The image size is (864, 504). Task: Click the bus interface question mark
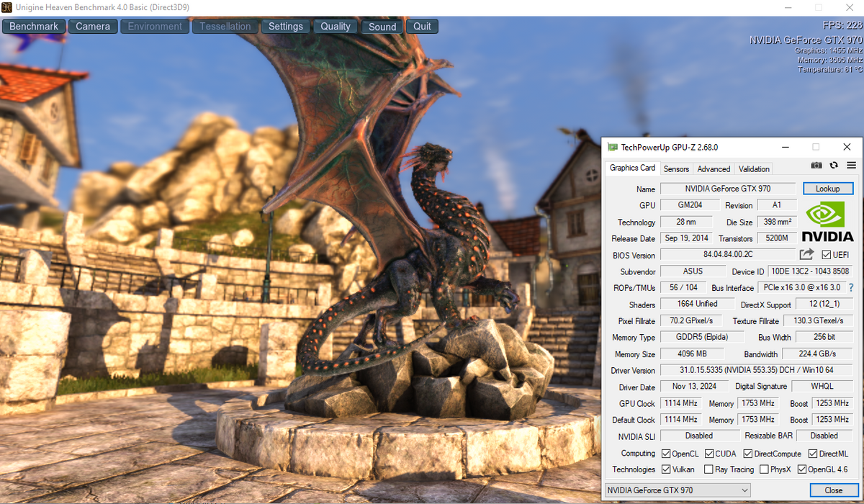point(851,287)
